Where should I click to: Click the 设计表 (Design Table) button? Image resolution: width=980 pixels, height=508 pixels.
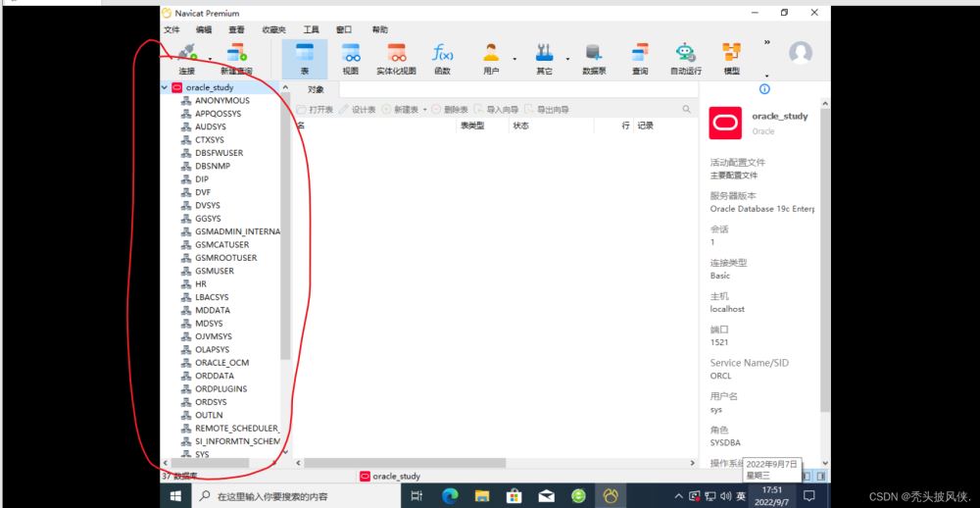pyautogui.click(x=358, y=110)
